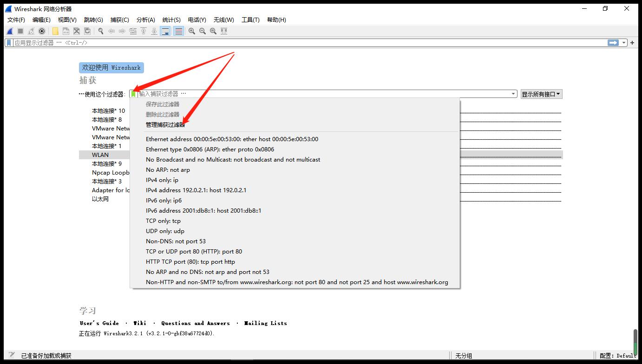
Task: Click the go to specified packet icon
Action: pos(133,31)
